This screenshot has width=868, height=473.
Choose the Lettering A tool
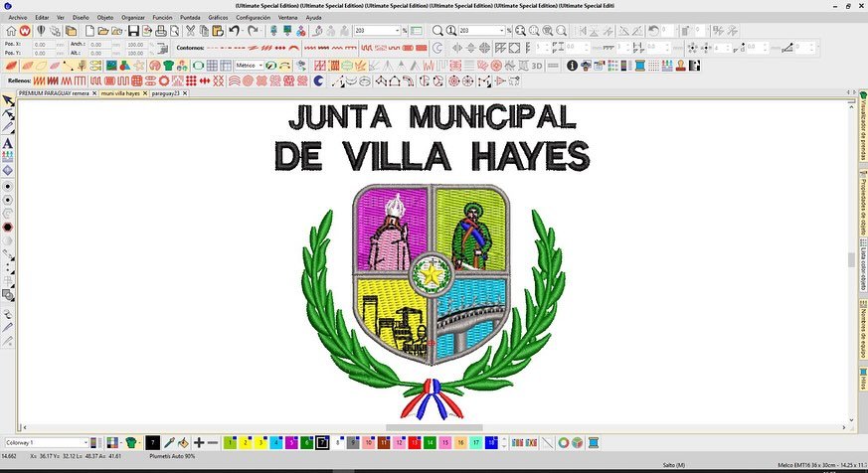(x=8, y=143)
